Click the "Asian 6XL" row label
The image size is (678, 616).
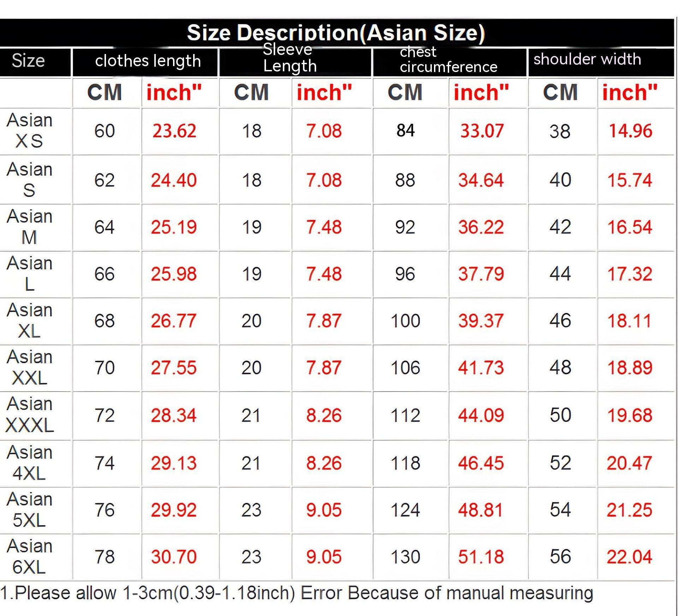tap(29, 556)
